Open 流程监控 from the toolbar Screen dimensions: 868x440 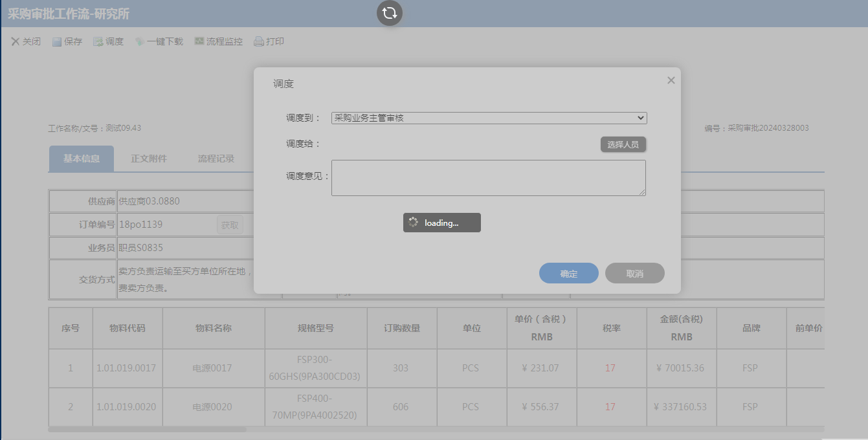pos(218,41)
